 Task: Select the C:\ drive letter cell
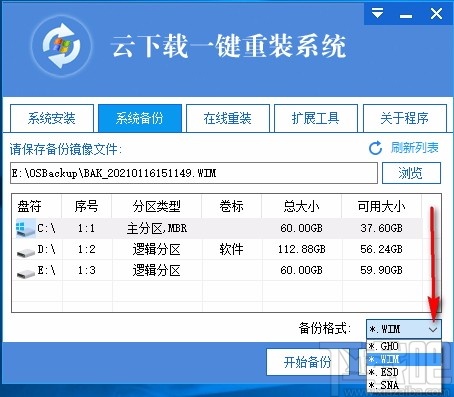(46, 228)
